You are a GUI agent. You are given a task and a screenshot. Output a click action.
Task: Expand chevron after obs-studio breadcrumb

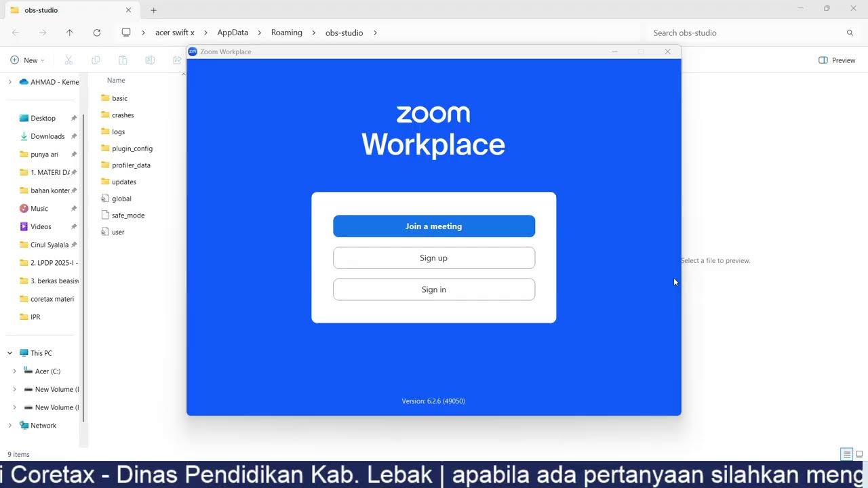(375, 33)
